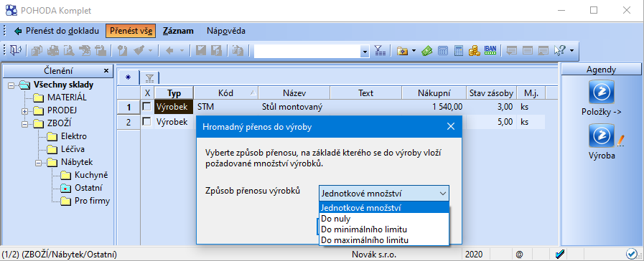
Task: Choose Jednotkové množství in the open list
Action: [x=384, y=208]
